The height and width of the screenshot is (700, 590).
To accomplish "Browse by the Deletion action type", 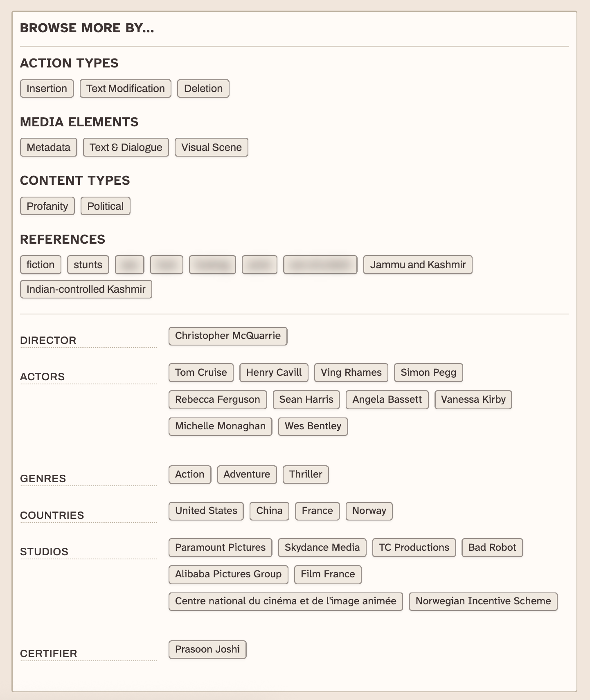I will pos(203,89).
